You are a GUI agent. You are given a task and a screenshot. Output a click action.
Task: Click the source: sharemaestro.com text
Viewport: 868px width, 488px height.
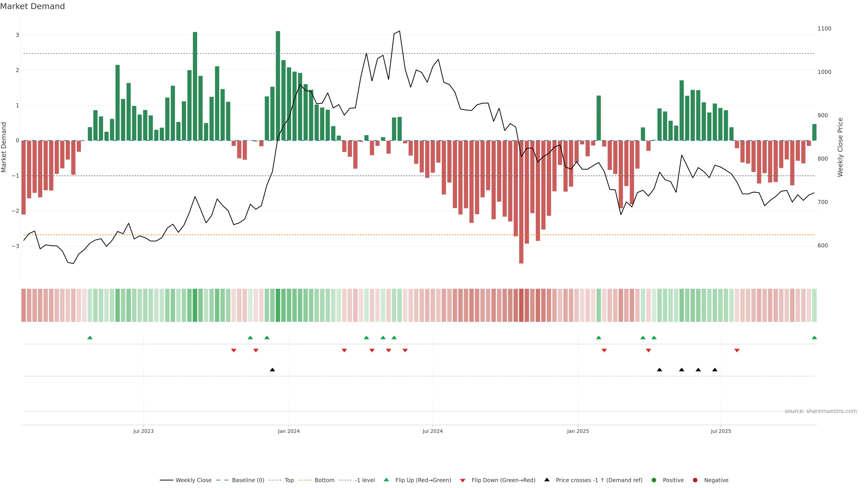821,411
